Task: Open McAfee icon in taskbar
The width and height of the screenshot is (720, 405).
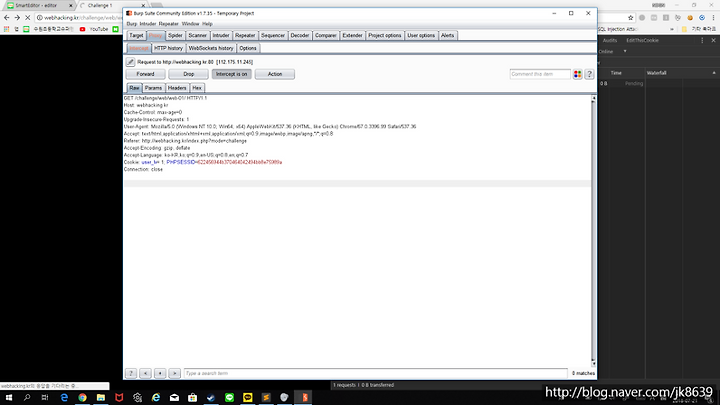Action: (x=119, y=398)
